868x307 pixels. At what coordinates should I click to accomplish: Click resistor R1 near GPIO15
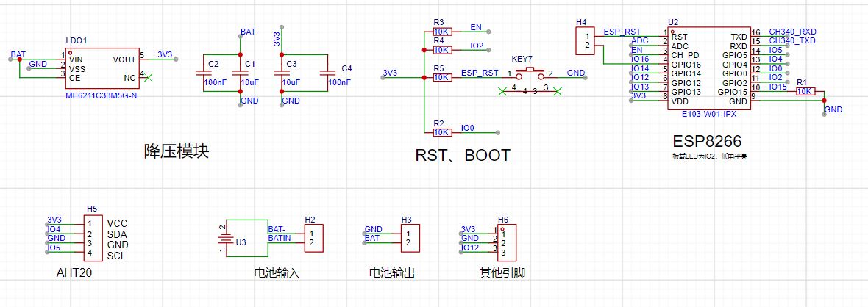pos(805,92)
